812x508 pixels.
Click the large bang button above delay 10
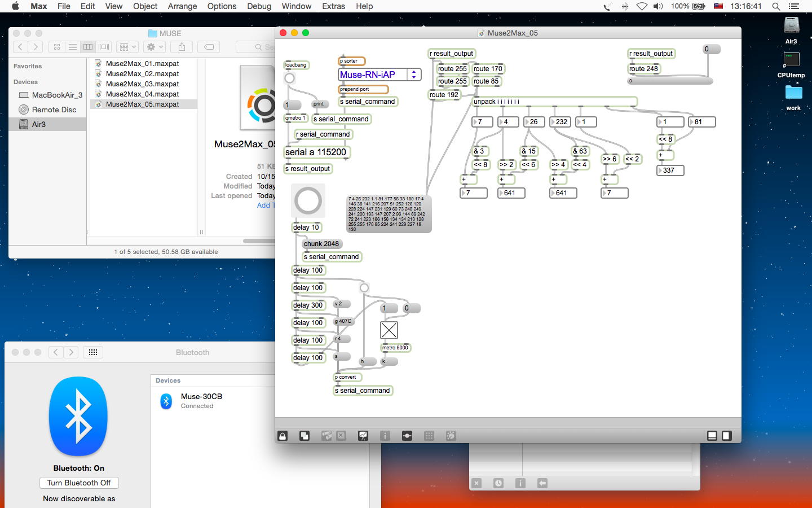tap(308, 200)
